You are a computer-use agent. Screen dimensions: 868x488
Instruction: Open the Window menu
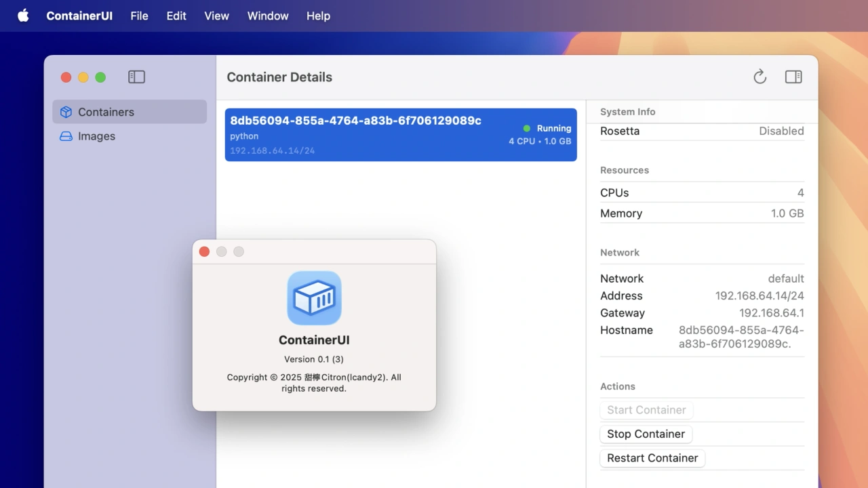pos(268,16)
